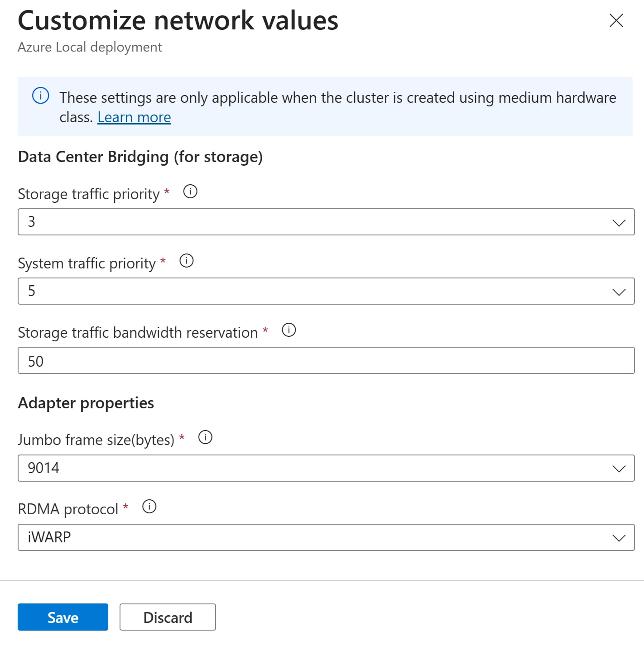Show info for Storage traffic priority
Viewport: 644px width, 646px height.
point(190,191)
